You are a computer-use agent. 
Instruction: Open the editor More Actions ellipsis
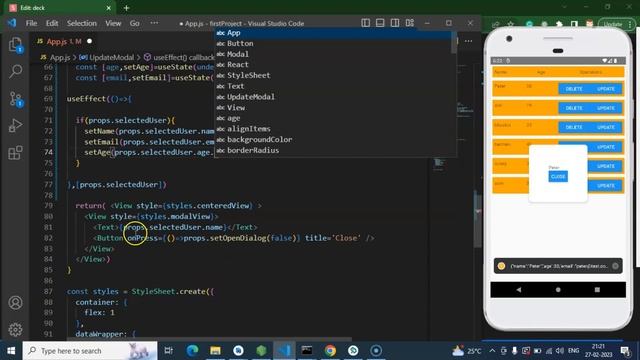coord(469,41)
